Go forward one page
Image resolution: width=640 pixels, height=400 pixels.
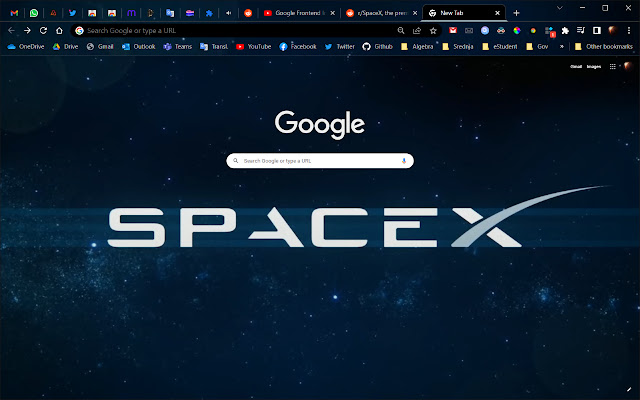[x=27, y=31]
